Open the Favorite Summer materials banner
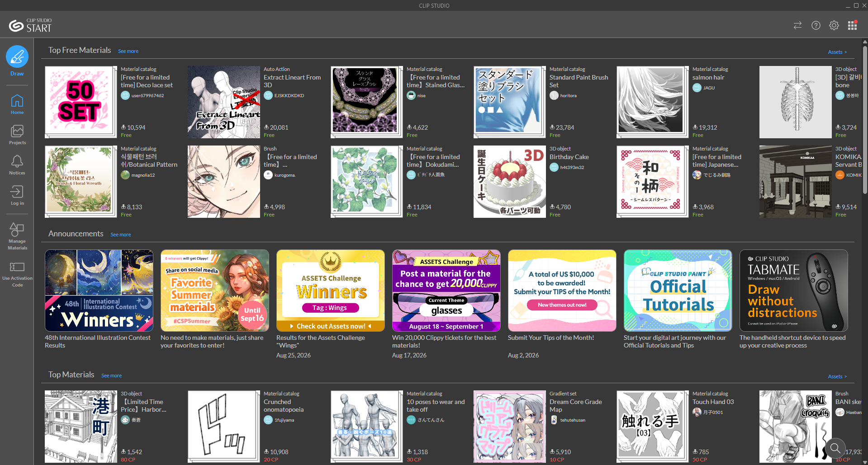 click(x=215, y=291)
